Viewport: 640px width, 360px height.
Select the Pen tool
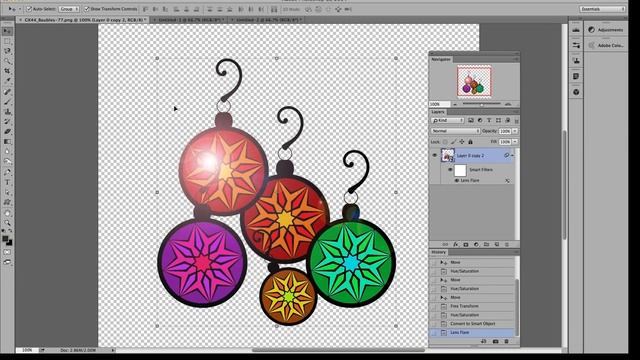[x=7, y=172]
